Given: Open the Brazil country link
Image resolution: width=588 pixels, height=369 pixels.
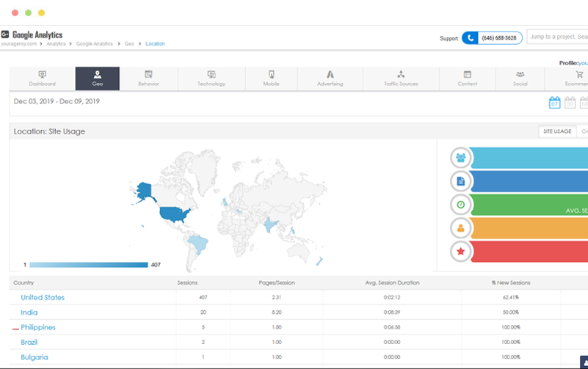Looking at the screenshot, I should point(29,343).
